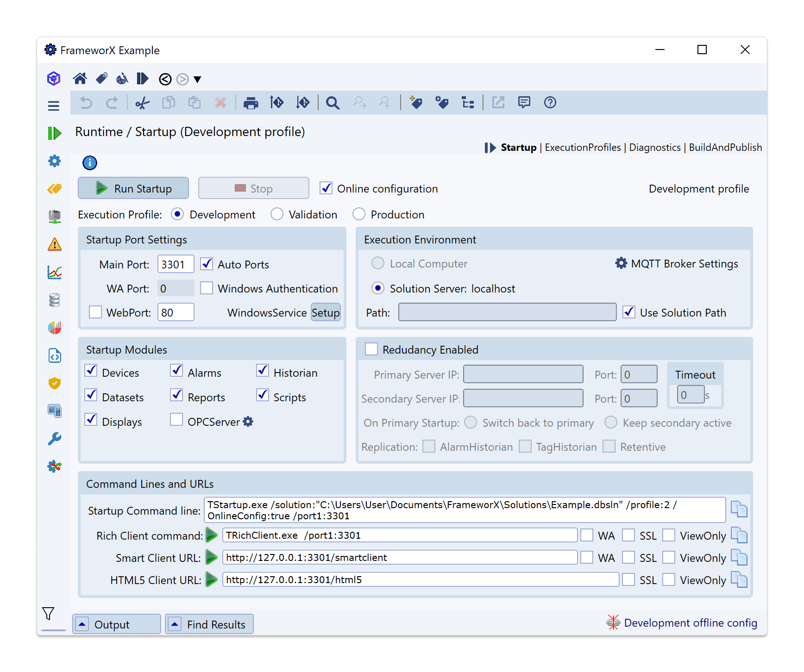This screenshot has height=672, width=804.
Task: Open the Historian chart sidebar icon
Action: tap(54, 272)
